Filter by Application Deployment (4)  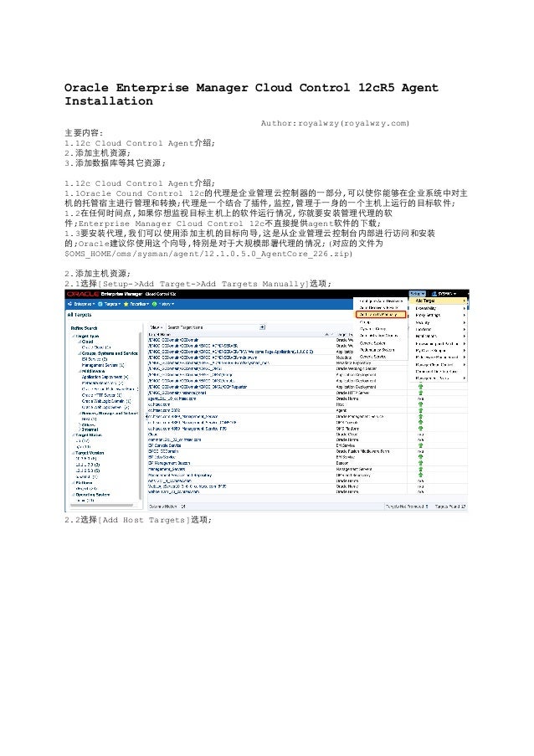click(105, 377)
